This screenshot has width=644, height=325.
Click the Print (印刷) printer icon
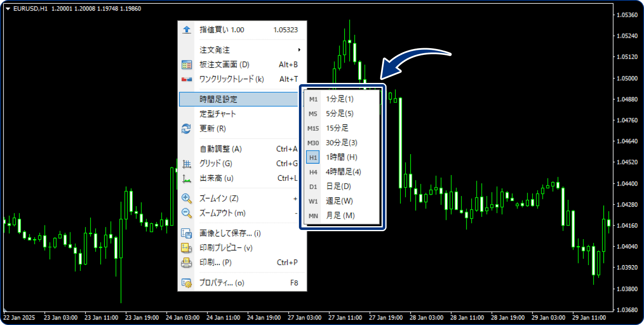(186, 263)
